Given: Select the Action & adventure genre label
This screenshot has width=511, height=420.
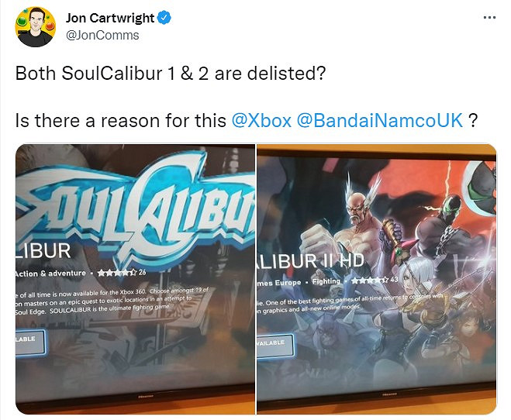Looking at the screenshot, I should 50,274.
